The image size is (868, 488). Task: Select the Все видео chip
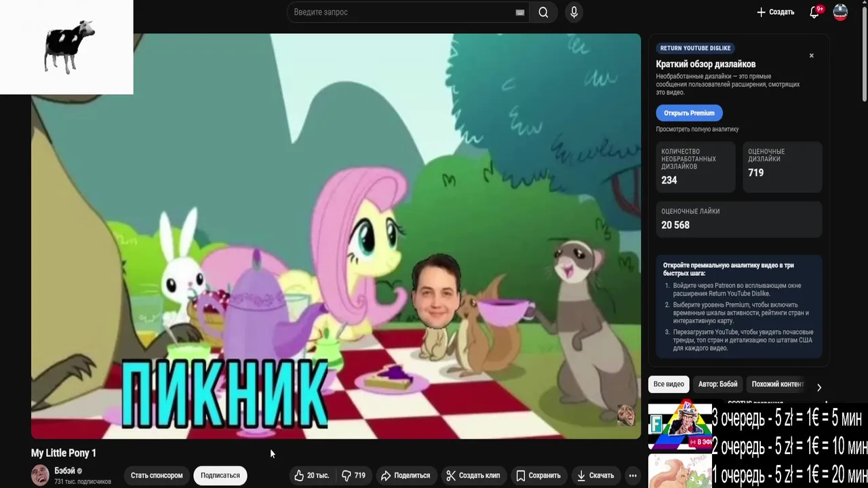click(x=669, y=384)
